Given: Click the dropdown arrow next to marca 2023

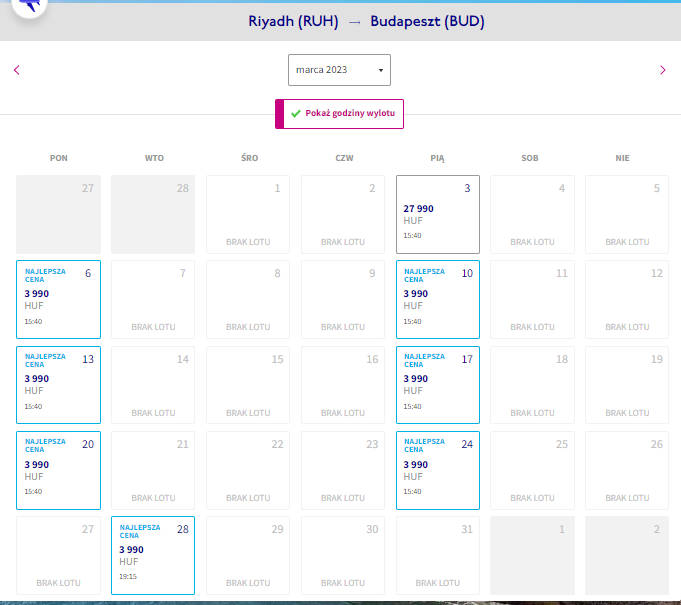Looking at the screenshot, I should pyautogui.click(x=381, y=70).
